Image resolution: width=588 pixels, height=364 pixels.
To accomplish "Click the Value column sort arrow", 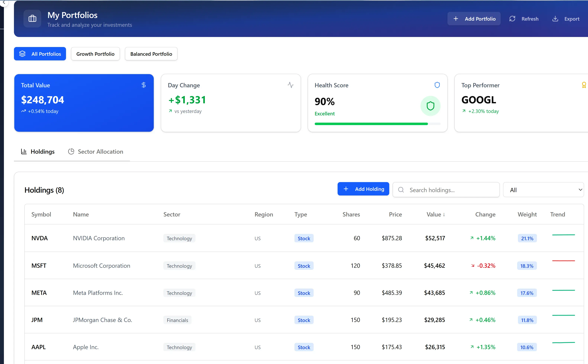I will [x=444, y=214].
